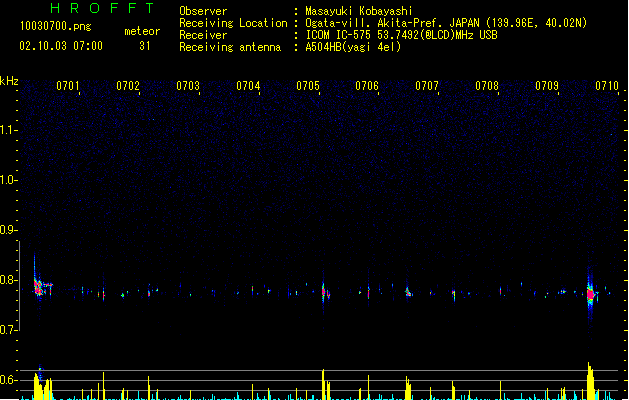Click the 0704 time marker

tap(248, 86)
